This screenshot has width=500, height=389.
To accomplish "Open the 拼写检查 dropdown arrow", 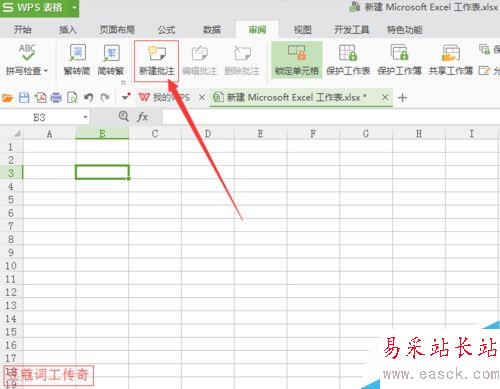I will 46,71.
